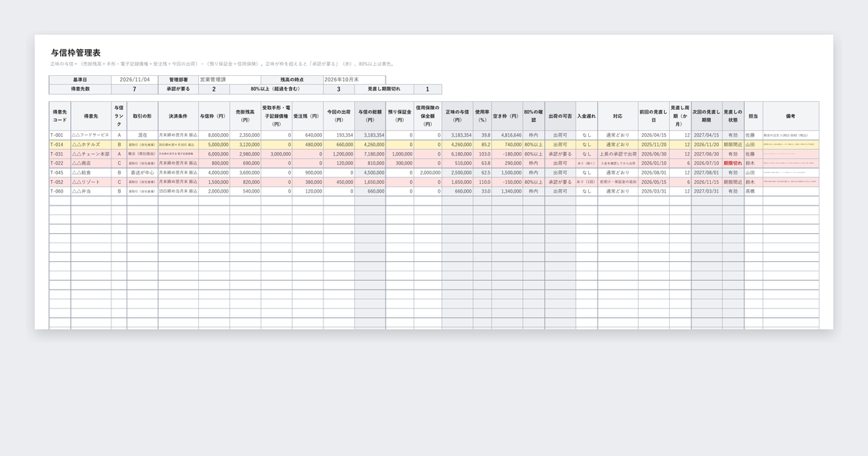868x456 pixels.
Task: Click the 4,816,646 available credit cell
Action: coord(507,135)
